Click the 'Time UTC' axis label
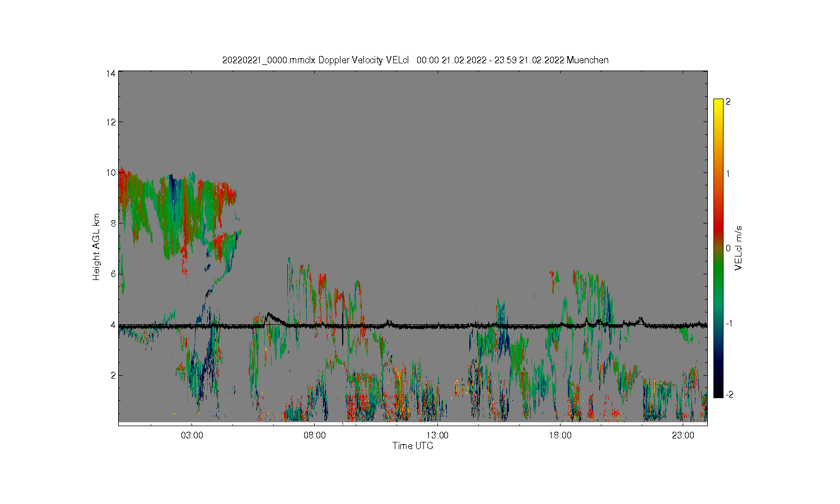 pyautogui.click(x=413, y=446)
